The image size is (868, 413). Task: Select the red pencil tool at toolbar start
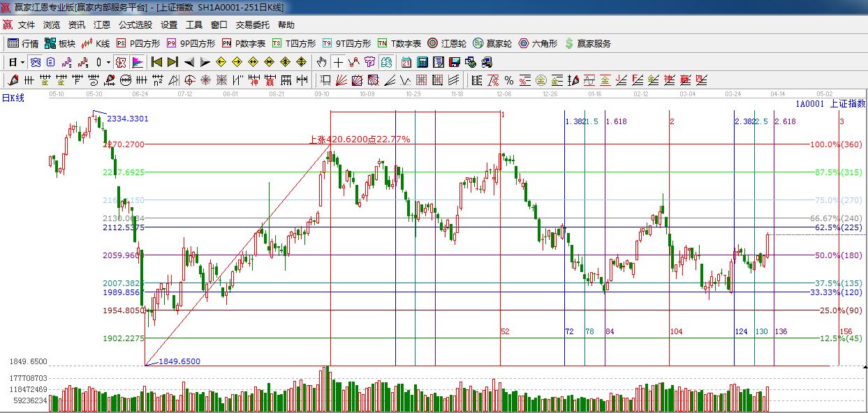(x=10, y=80)
